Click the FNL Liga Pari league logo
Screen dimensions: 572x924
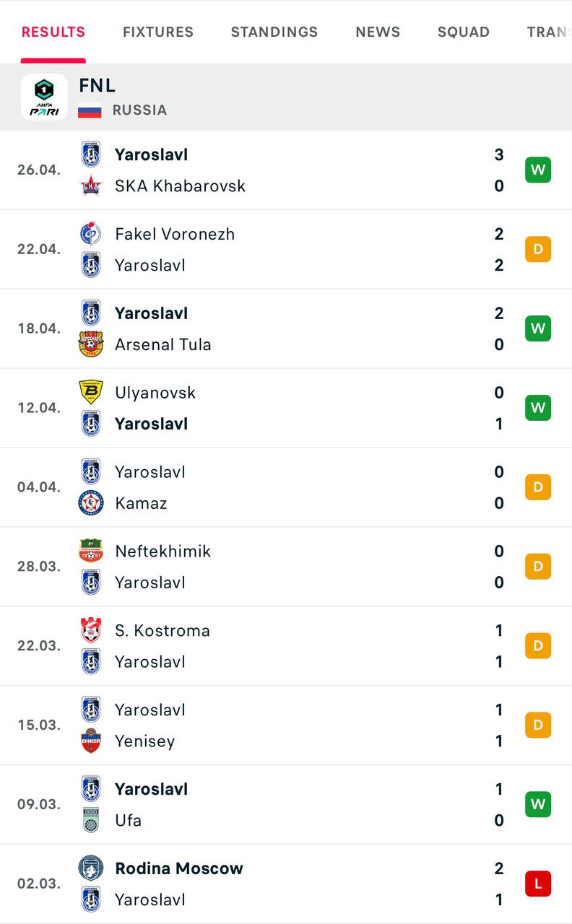tap(44, 97)
